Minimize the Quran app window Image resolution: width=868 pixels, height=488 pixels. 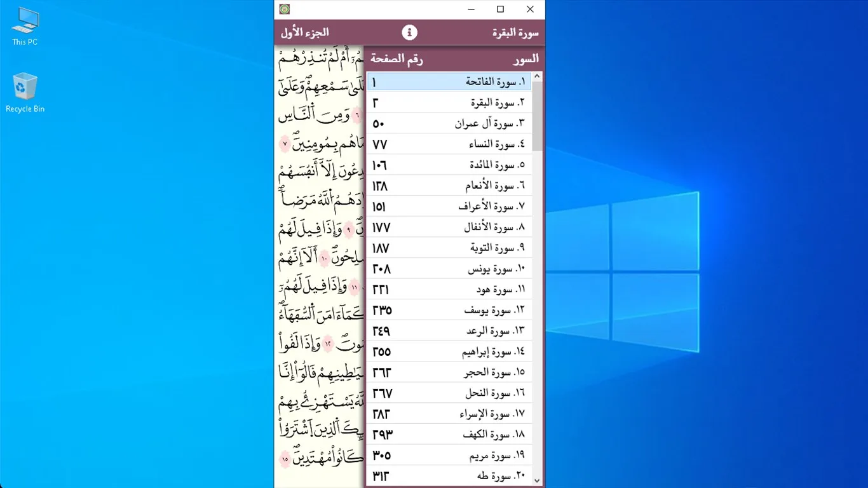(471, 9)
